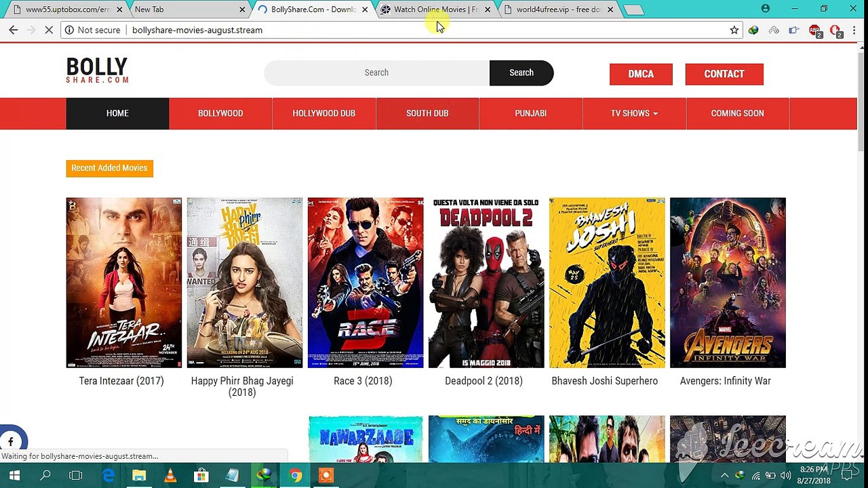This screenshot has width=868, height=488.
Task: Open Bhavesh Joshi Superhero poster
Action: pos(607,283)
